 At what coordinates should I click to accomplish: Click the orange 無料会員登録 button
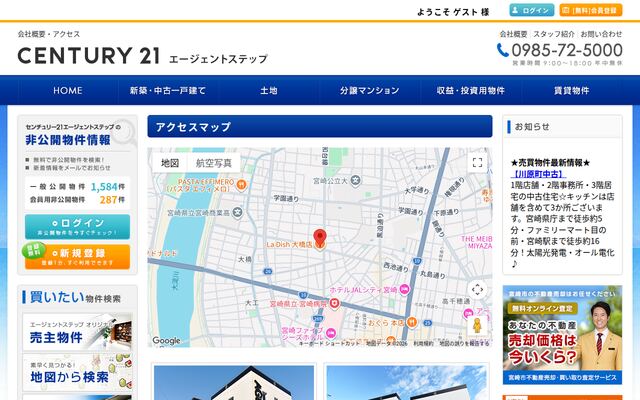591,10
